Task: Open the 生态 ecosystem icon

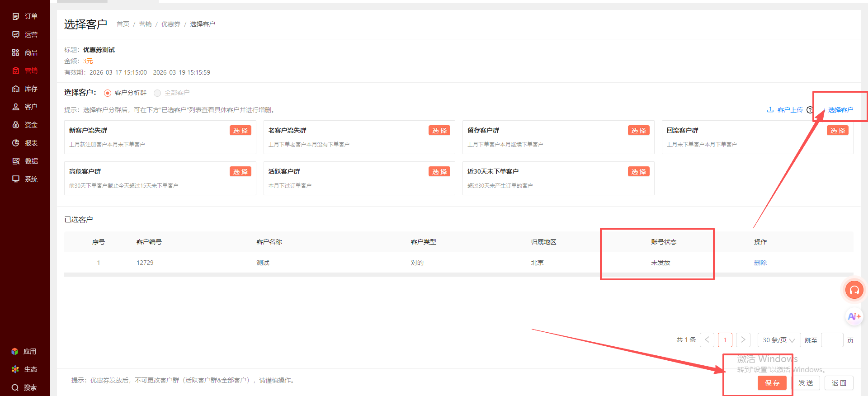Action: point(15,369)
